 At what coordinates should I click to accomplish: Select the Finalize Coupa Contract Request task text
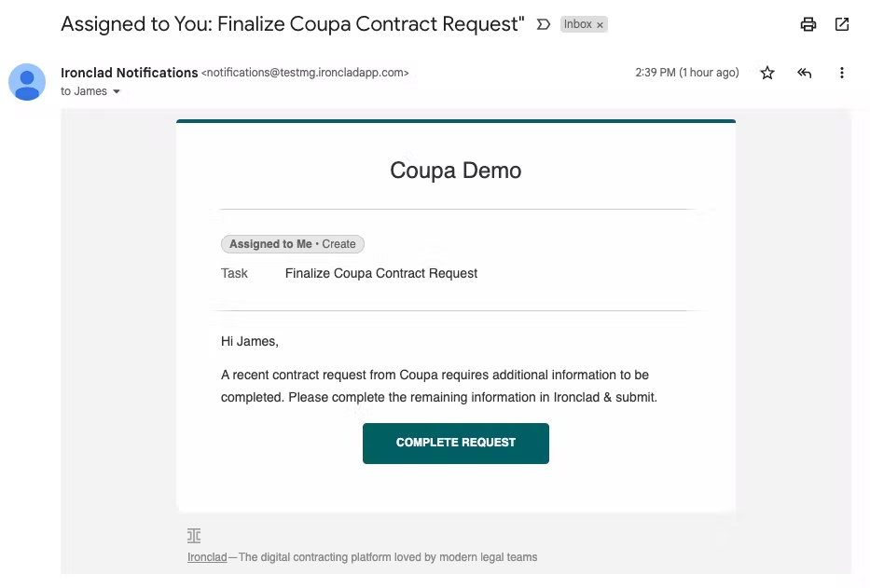pyautogui.click(x=381, y=273)
